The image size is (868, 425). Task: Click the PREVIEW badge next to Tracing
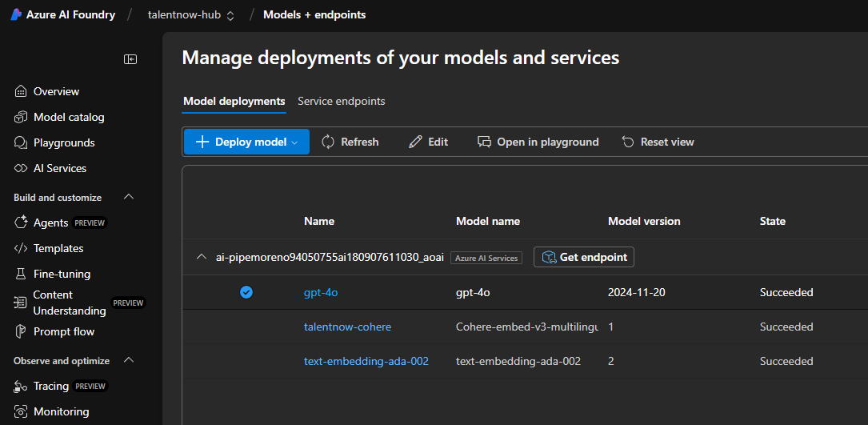[x=90, y=387]
